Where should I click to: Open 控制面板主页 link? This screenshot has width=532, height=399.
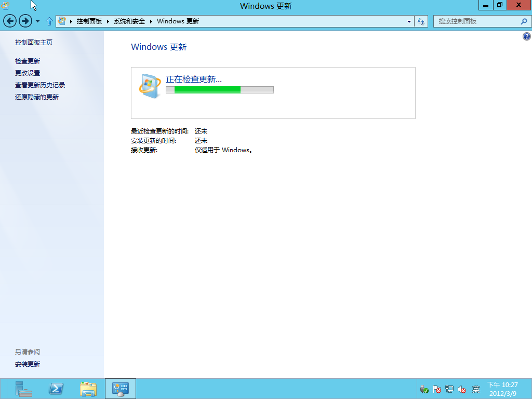34,43
